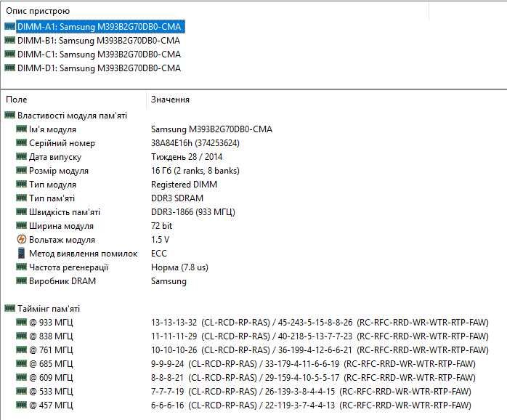Select the value '72 bit'
507x420 pixels.
coord(162,226)
